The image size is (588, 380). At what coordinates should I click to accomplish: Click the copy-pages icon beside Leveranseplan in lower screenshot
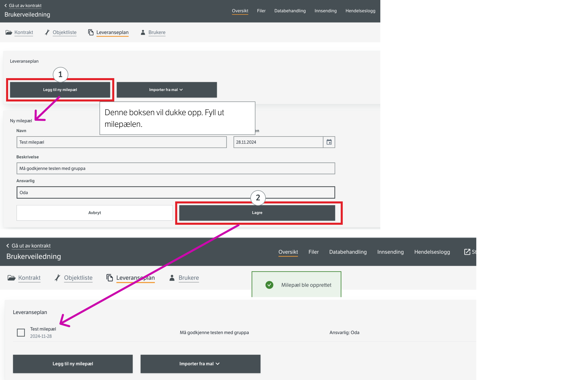pyautogui.click(x=110, y=278)
